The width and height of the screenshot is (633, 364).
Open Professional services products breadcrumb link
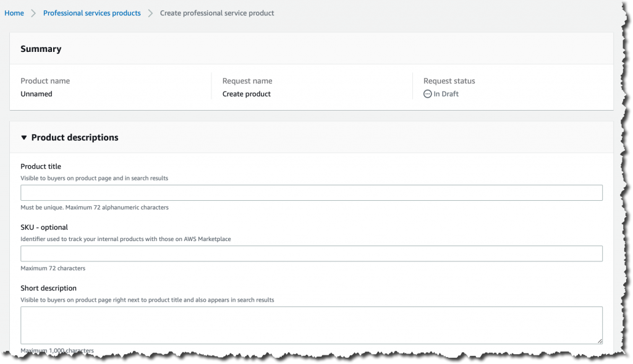pyautogui.click(x=91, y=12)
